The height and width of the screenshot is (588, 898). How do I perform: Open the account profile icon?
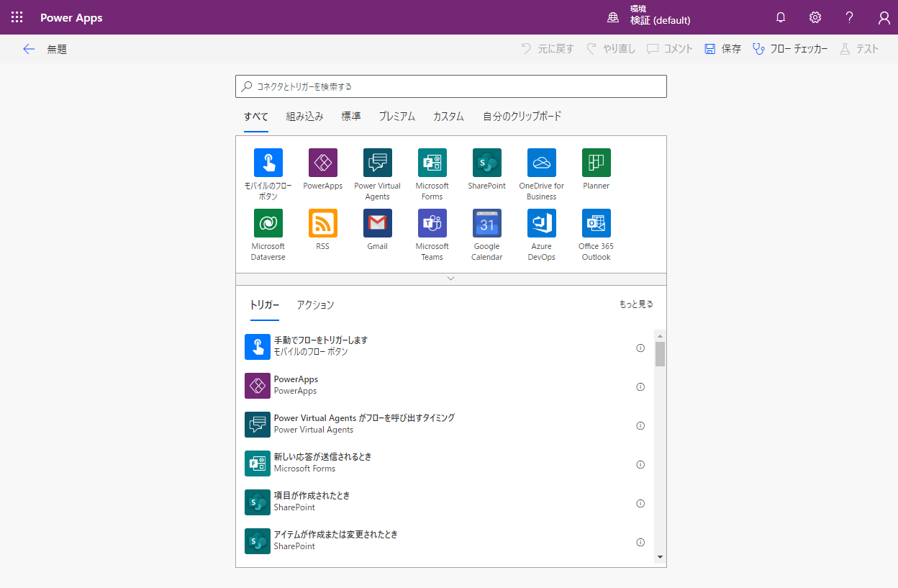[884, 17]
